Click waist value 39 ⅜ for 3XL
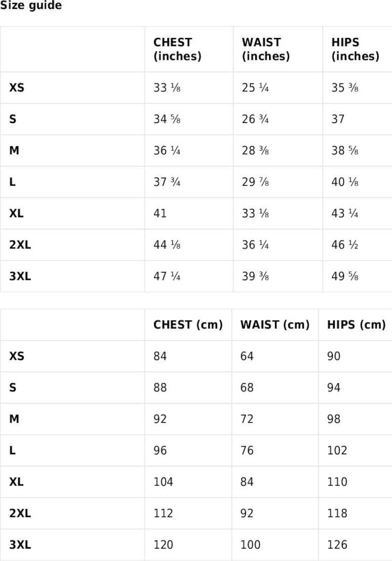Viewport: 392px width, 561px height. 255,276
